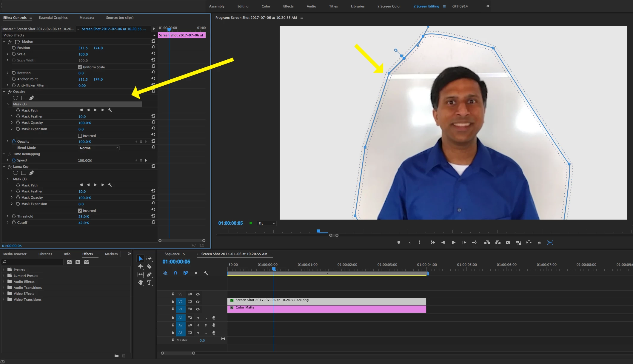Select the Hand tool
Viewport: 633px width, 364px height.
click(141, 283)
